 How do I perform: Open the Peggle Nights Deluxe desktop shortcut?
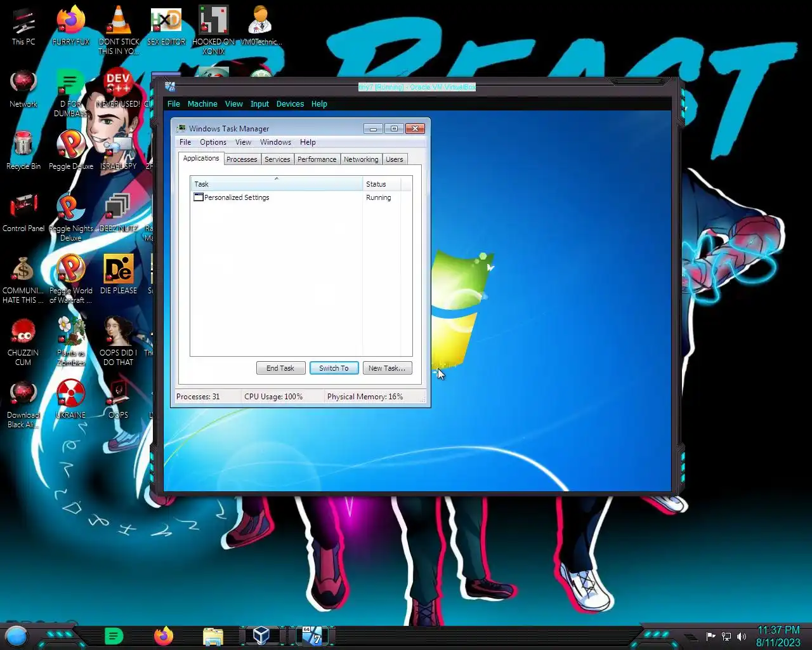click(x=71, y=218)
